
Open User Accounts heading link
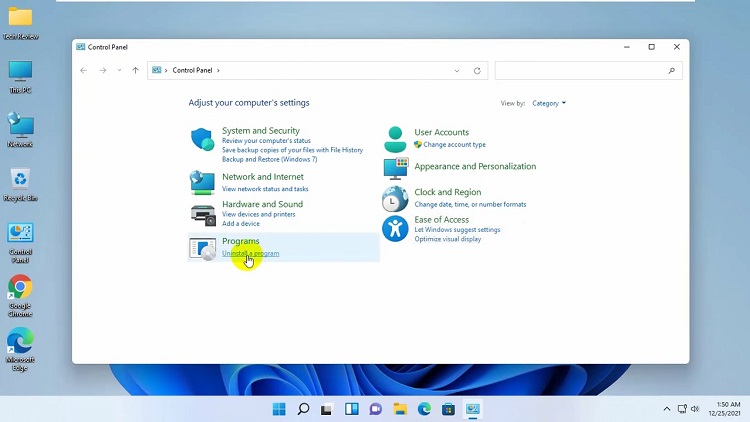[441, 133]
